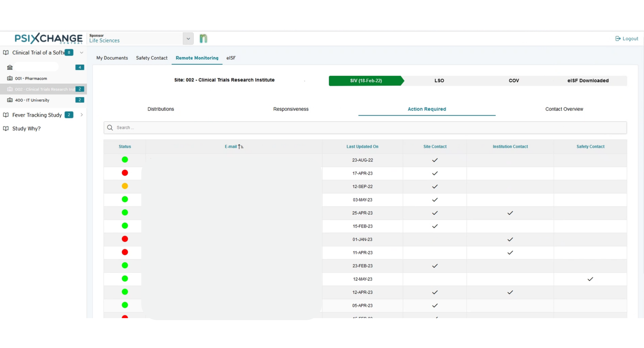The width and height of the screenshot is (644, 348).
Task: Sort by the Safety Contact column header
Action: click(x=591, y=147)
